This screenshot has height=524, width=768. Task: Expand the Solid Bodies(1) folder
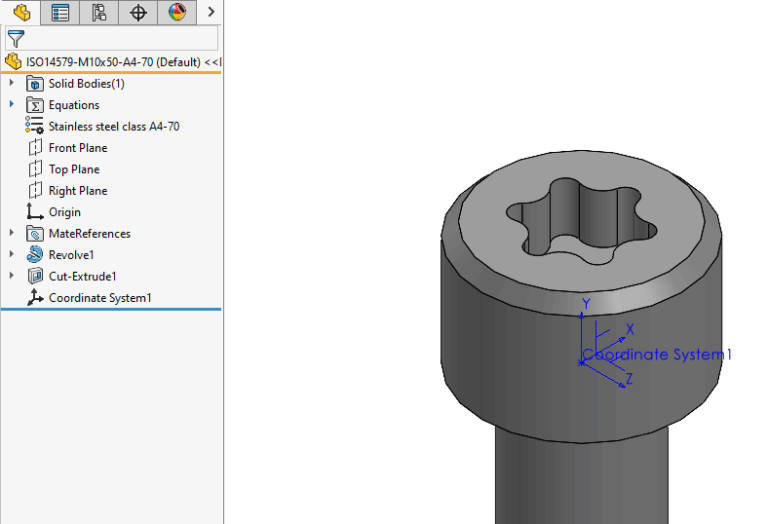[12, 83]
